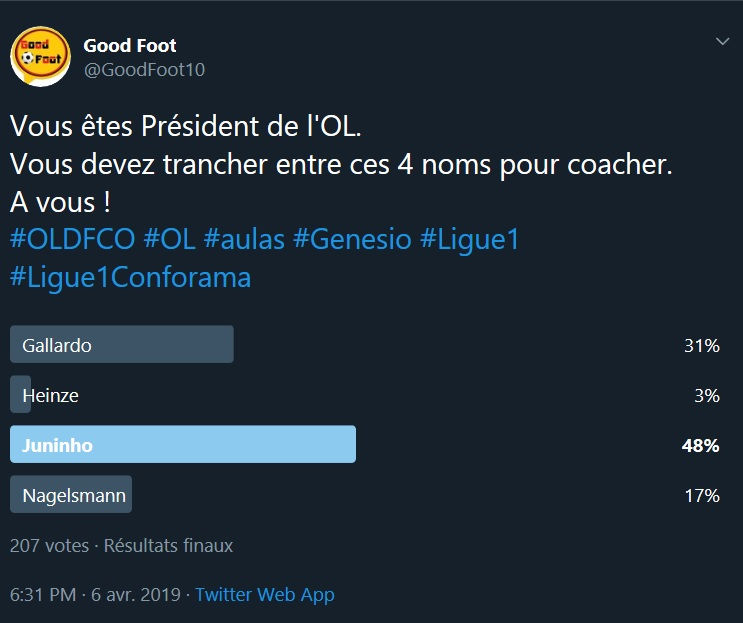Open the Good Foot display name link
The image size is (743, 623).
pyautogui.click(x=130, y=45)
